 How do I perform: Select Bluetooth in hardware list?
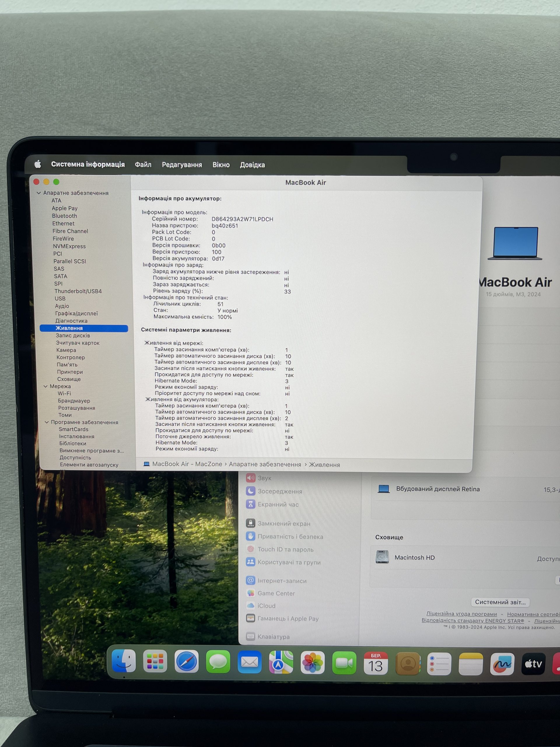point(64,216)
